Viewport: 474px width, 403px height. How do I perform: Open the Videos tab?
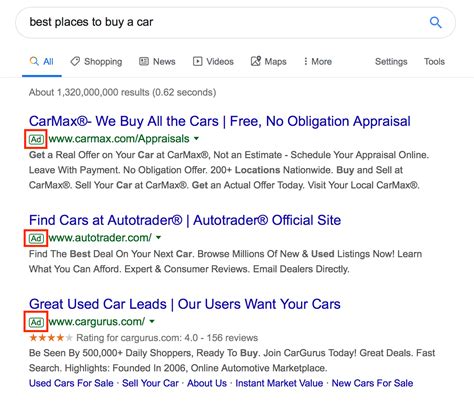pyautogui.click(x=213, y=62)
